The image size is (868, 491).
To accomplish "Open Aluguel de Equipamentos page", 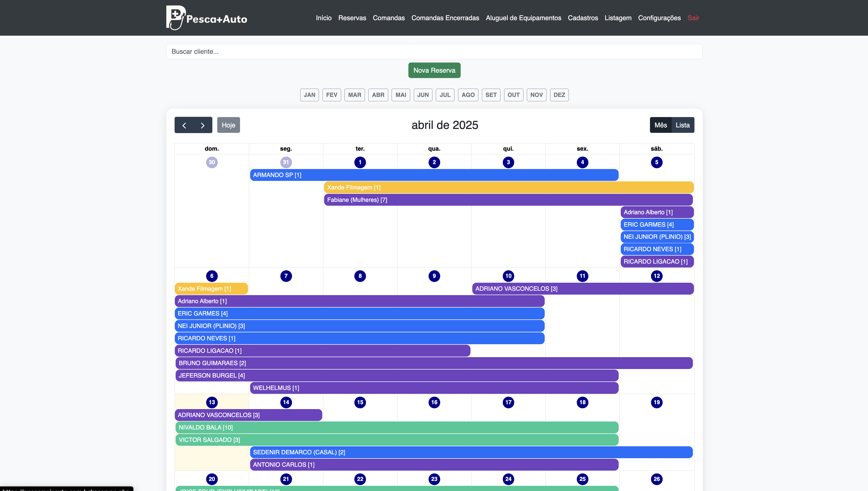I will (523, 18).
